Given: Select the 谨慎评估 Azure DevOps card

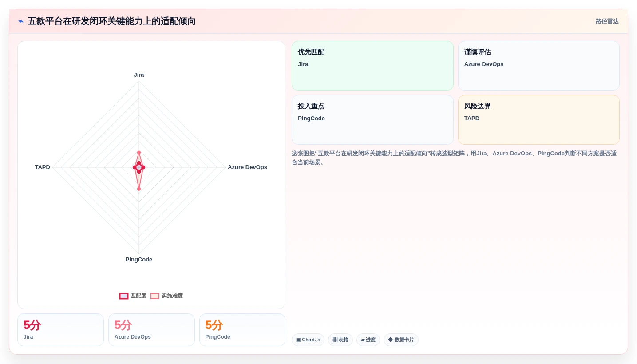Looking at the screenshot, I should [538, 66].
